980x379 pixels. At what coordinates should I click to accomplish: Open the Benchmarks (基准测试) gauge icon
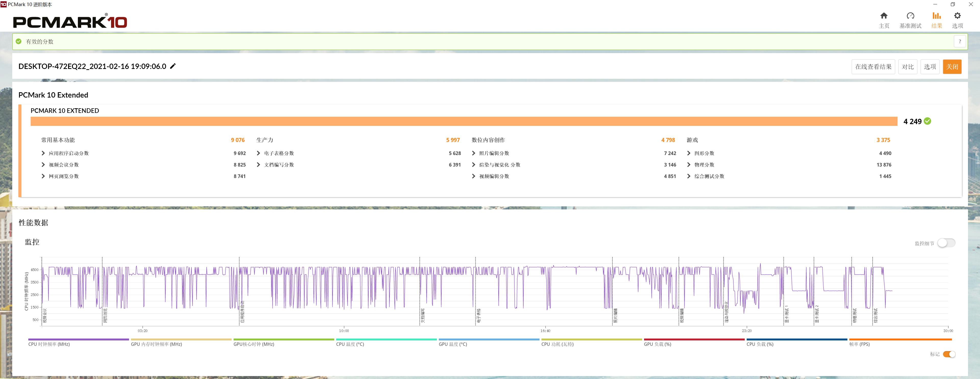click(910, 16)
